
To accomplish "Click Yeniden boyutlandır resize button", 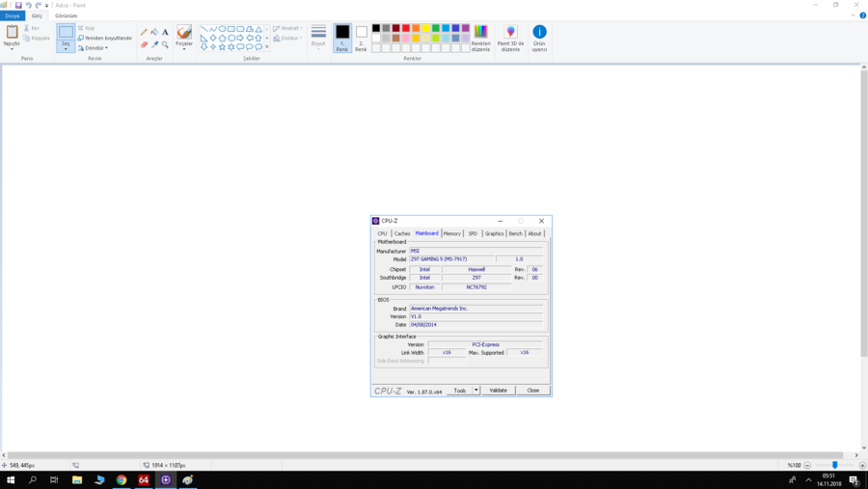I will click(106, 38).
